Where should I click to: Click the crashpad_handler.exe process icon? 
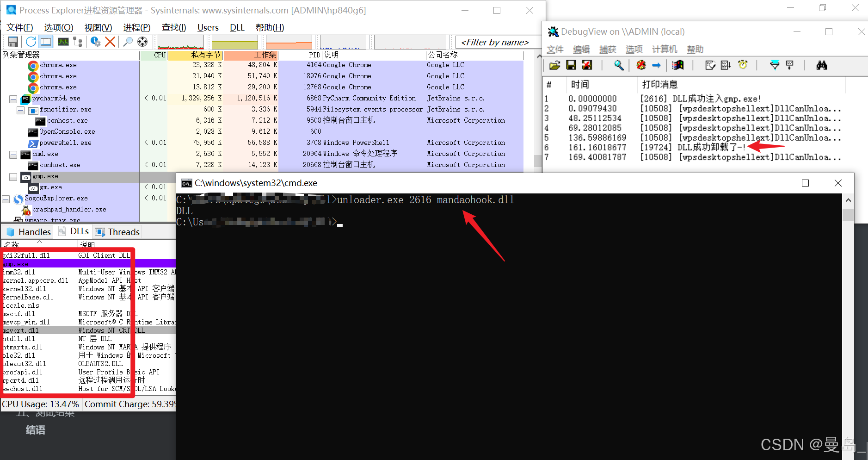tap(26, 210)
